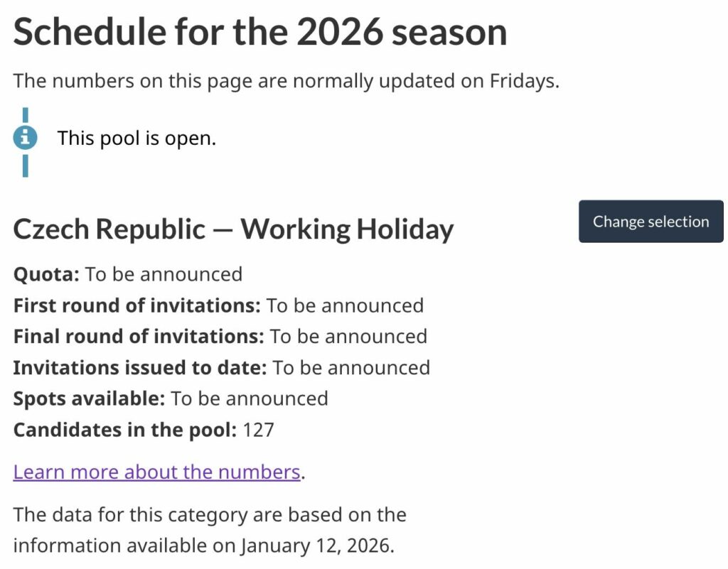Viewport: 728px width, 569px height.
Task: Click the Spots available label
Action: (x=89, y=398)
